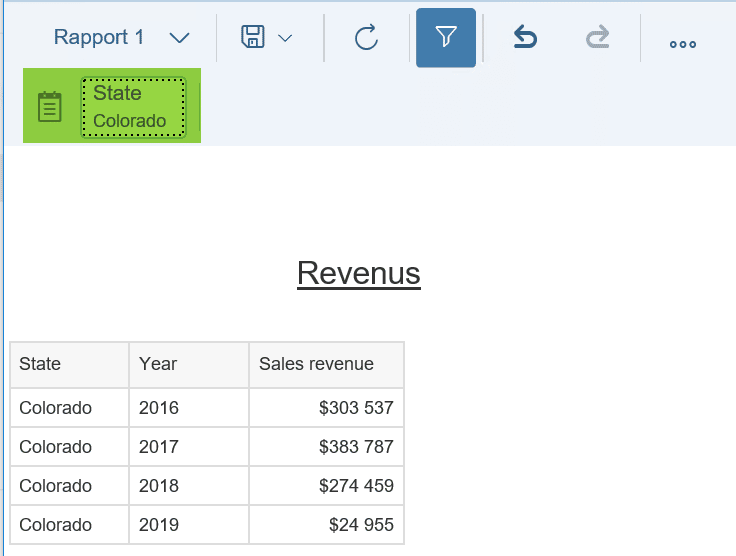
Task: Refresh the report data
Action: 366,37
